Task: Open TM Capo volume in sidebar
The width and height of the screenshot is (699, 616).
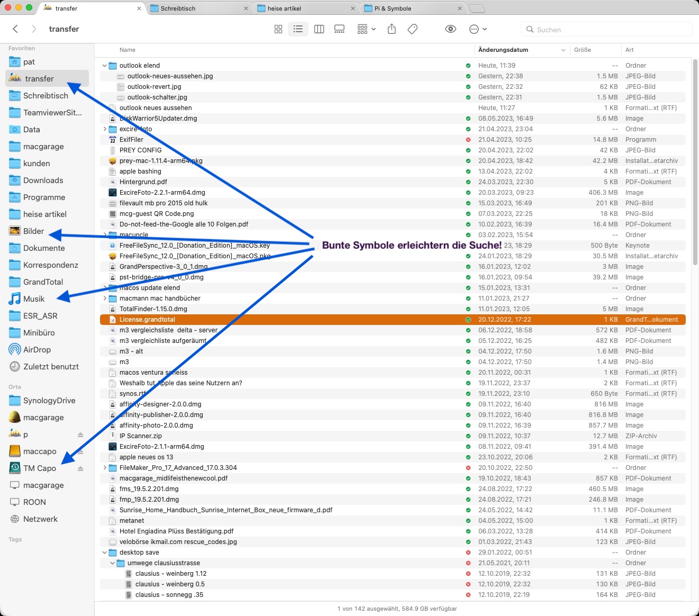Action: coord(40,468)
